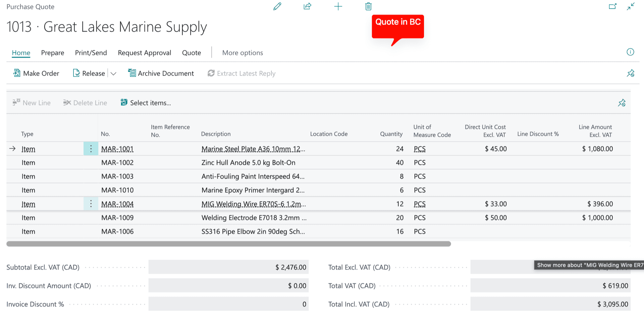Click the horizontal scrollbar of lines grid
This screenshot has width=644, height=326.
[228, 244]
